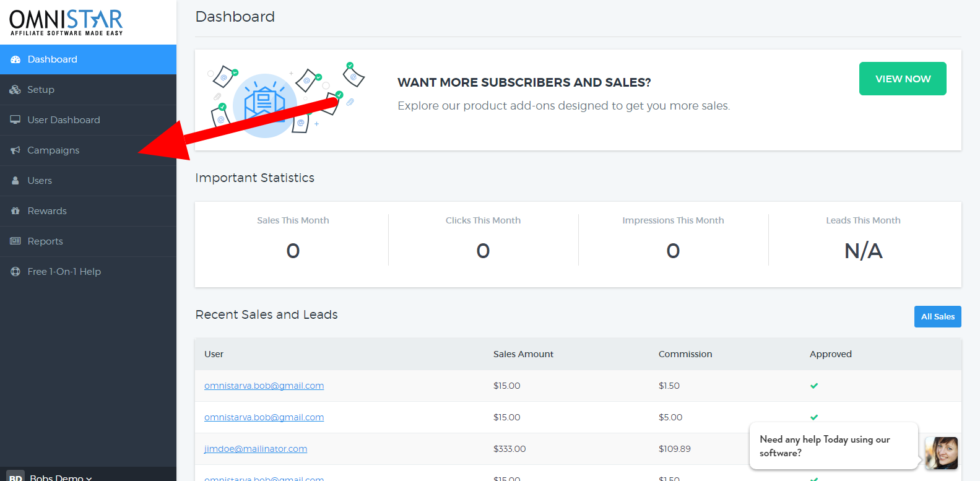980x481 pixels.
Task: Click the User column header
Action: coord(214,354)
